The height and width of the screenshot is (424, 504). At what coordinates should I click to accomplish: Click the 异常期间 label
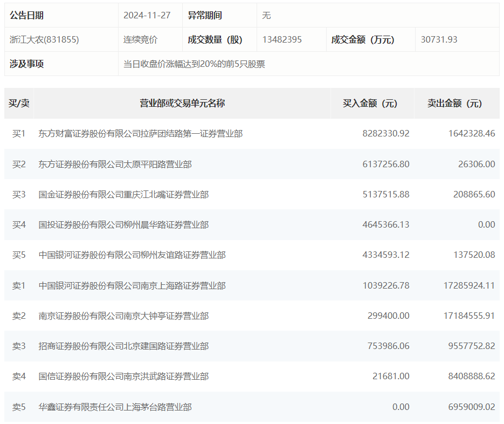coord(205,16)
